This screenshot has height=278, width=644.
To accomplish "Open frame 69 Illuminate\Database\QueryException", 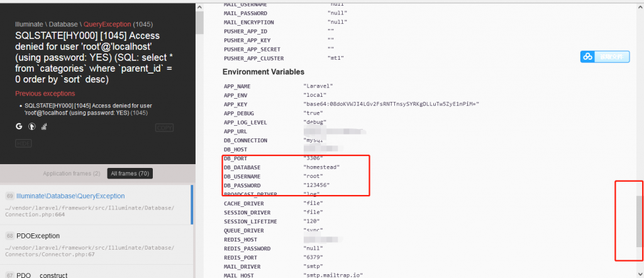I will [x=96, y=205].
